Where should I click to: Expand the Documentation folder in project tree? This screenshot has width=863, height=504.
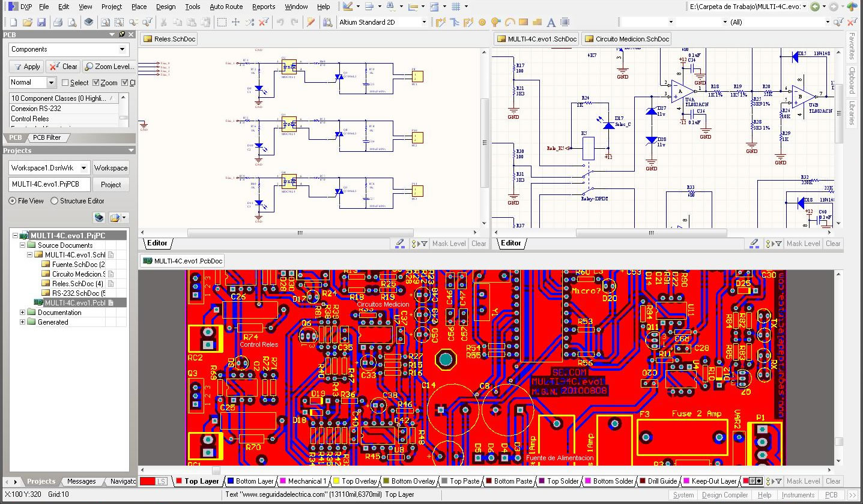23,313
